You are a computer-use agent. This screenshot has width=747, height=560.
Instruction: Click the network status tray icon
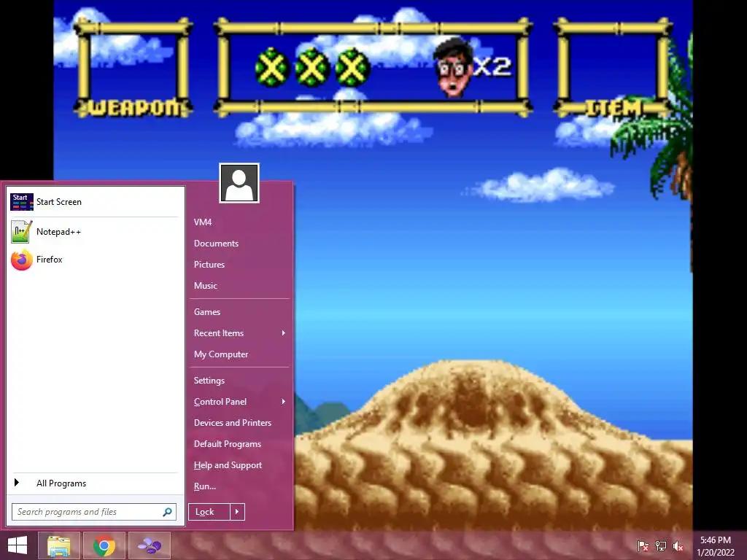tap(661, 545)
